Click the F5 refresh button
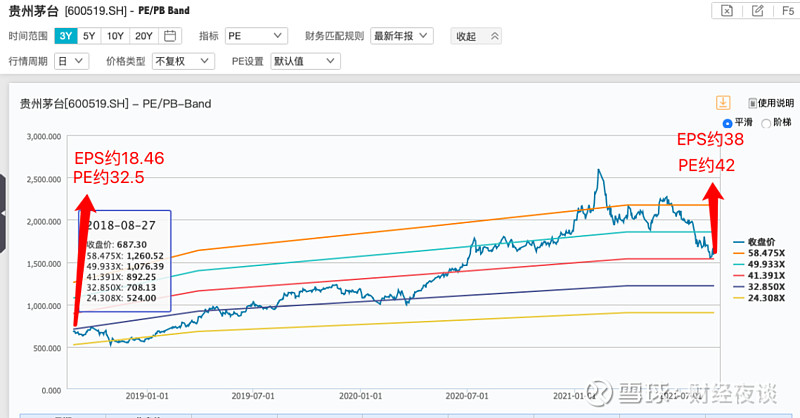 [787, 11]
